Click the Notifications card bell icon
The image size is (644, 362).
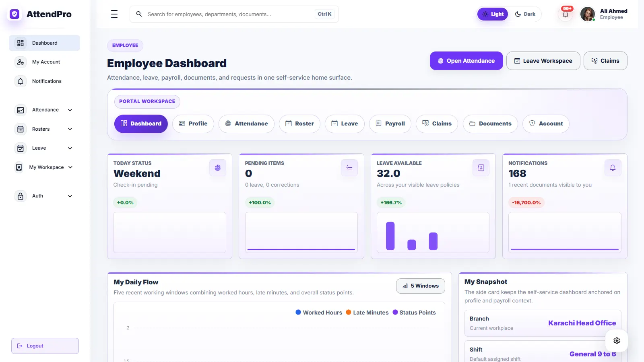point(613,168)
